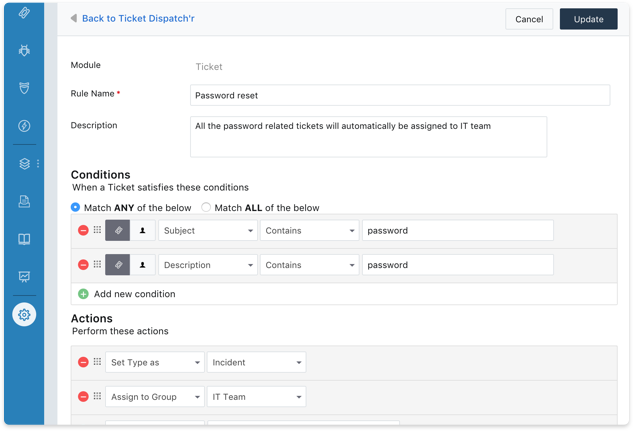633x431 pixels.
Task: Click the lightning bolt icon in sidebar
Action: 24,126
